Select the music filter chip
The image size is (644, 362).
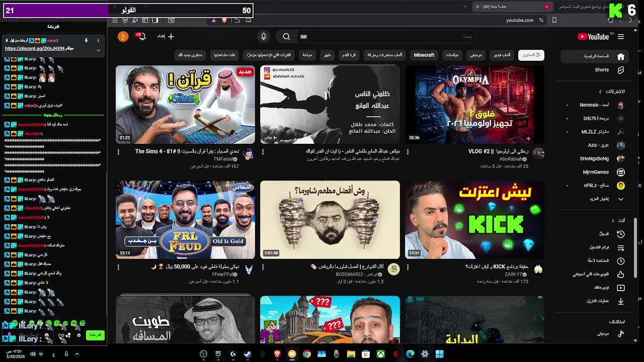tap(475, 55)
